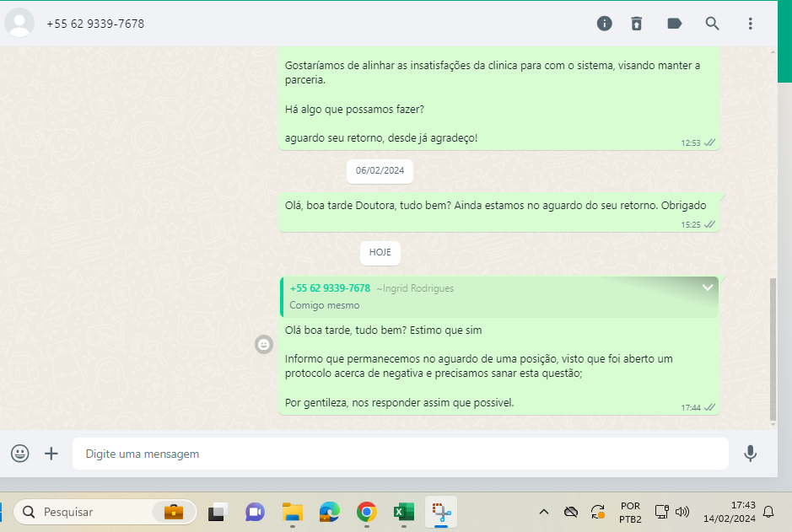React to today's message with emoji button
This screenshot has width=792, height=532.
[264, 345]
